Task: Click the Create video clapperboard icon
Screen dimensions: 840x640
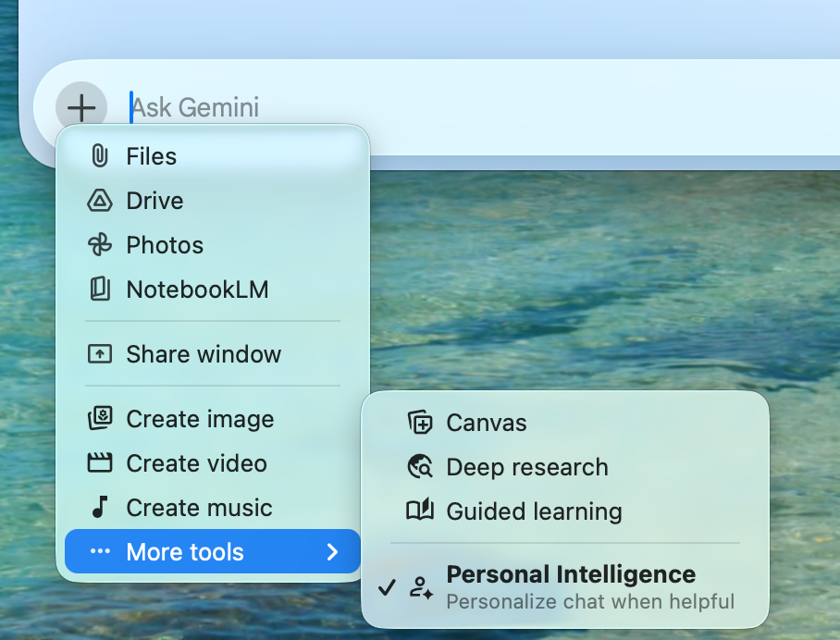Action: pos(99,463)
